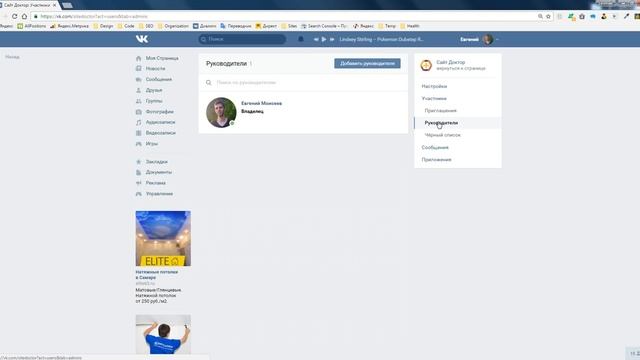
Task: Open the Sites bookmarks folder
Action: (289, 26)
